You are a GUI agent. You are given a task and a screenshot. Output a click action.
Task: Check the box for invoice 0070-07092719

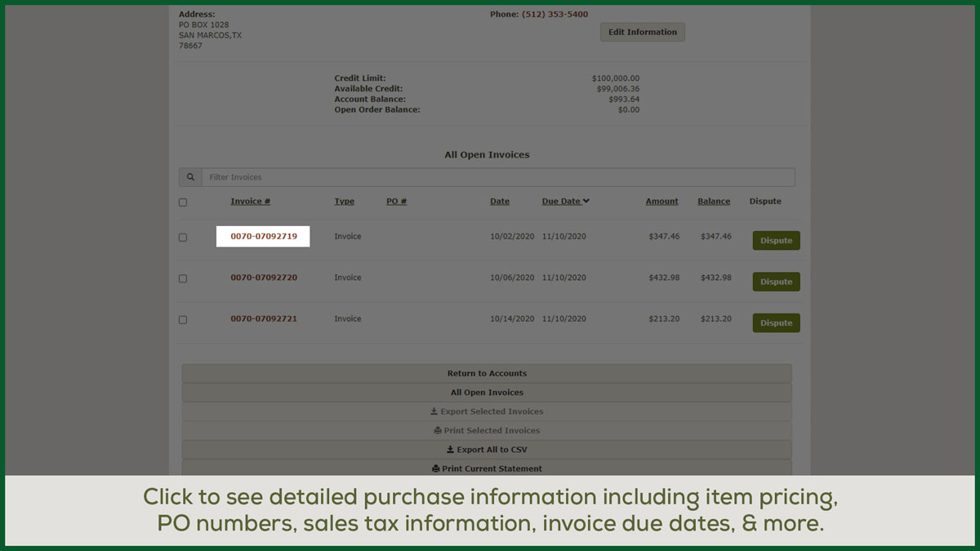pos(183,238)
